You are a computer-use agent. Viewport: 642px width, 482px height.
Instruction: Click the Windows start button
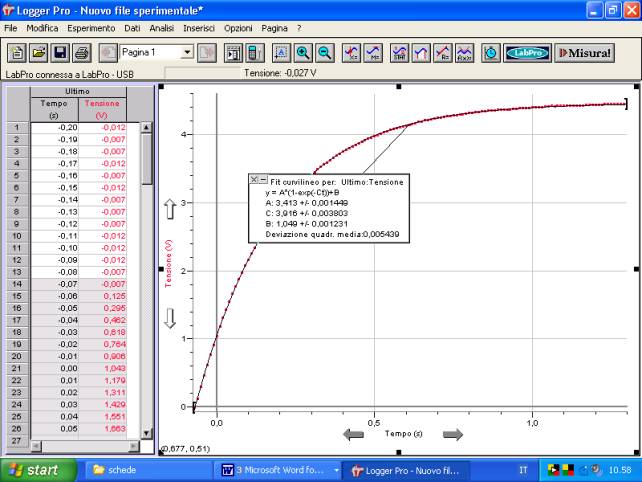tap(38, 470)
